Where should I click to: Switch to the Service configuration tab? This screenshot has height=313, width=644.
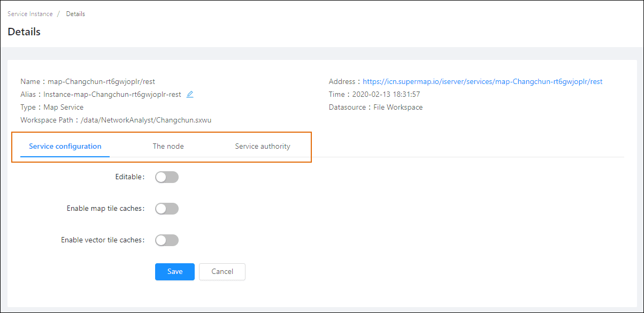coord(65,146)
